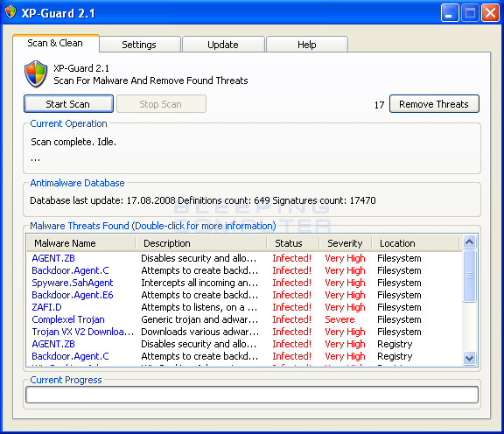Click the 'Scan complete. Idle.' status text
This screenshot has width=504, height=434.
pyautogui.click(x=73, y=142)
